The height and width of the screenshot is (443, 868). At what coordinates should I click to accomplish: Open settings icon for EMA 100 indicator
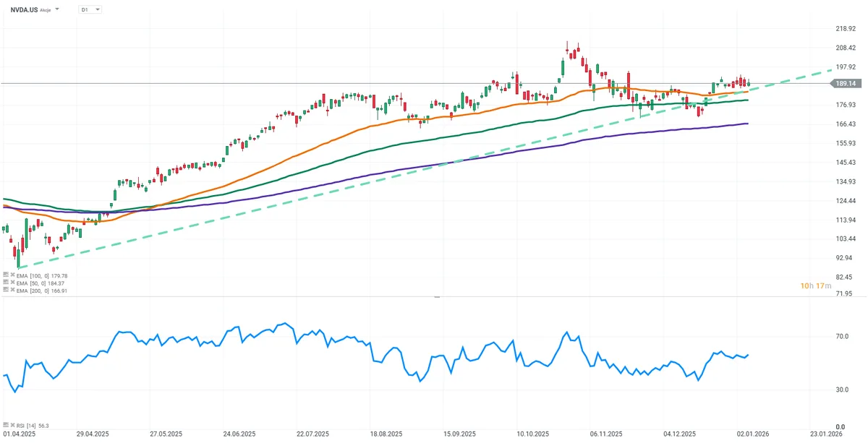(x=5, y=275)
